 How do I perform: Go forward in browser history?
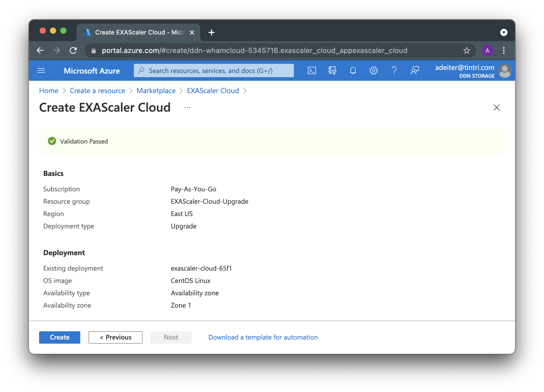click(57, 50)
